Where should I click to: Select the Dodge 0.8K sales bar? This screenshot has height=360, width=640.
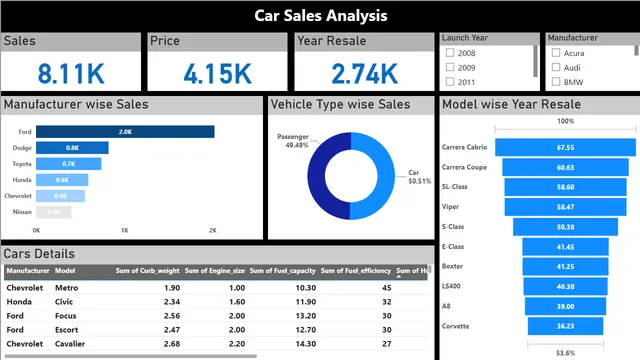pos(72,148)
